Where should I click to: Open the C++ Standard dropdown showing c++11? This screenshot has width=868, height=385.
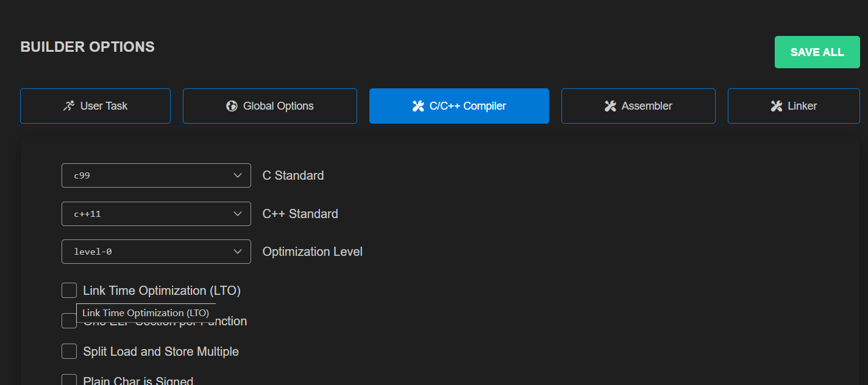156,214
